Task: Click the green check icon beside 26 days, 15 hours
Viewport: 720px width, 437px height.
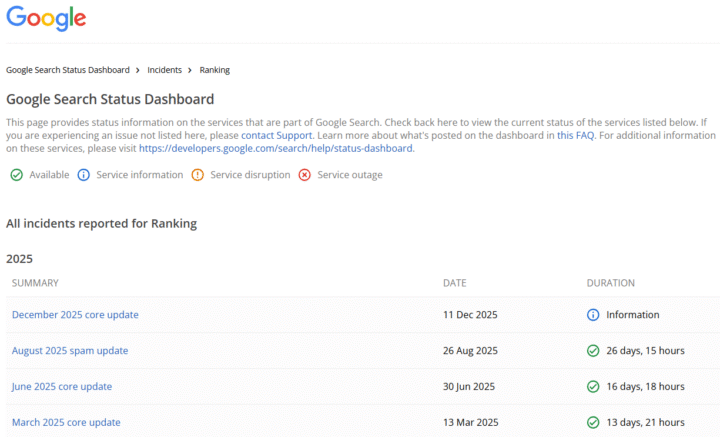Action: pyautogui.click(x=593, y=351)
